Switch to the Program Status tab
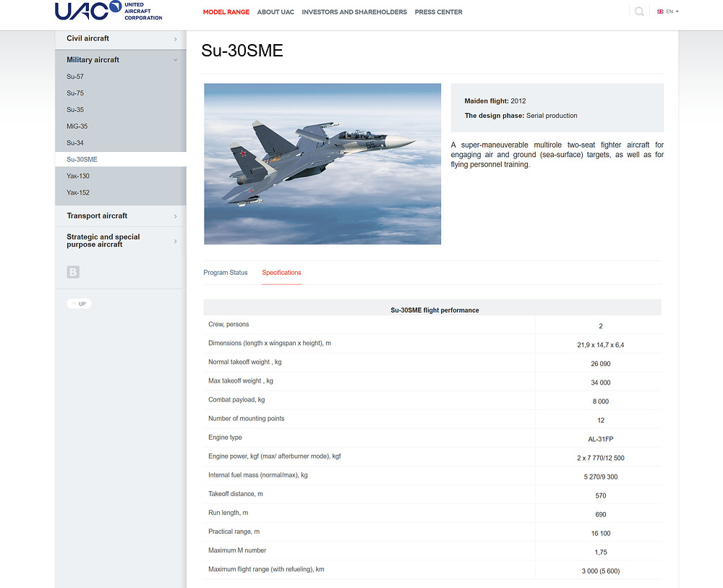This screenshot has width=723, height=588. pyautogui.click(x=226, y=273)
